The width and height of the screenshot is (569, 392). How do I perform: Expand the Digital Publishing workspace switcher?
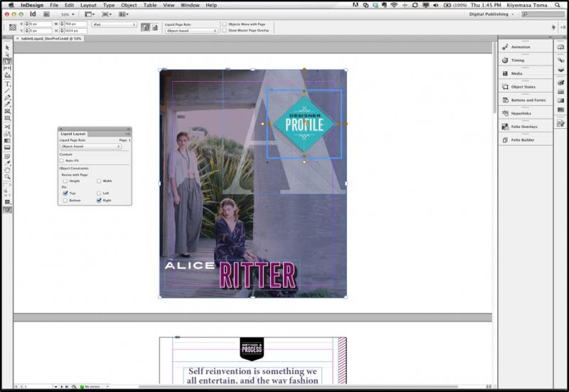492,14
